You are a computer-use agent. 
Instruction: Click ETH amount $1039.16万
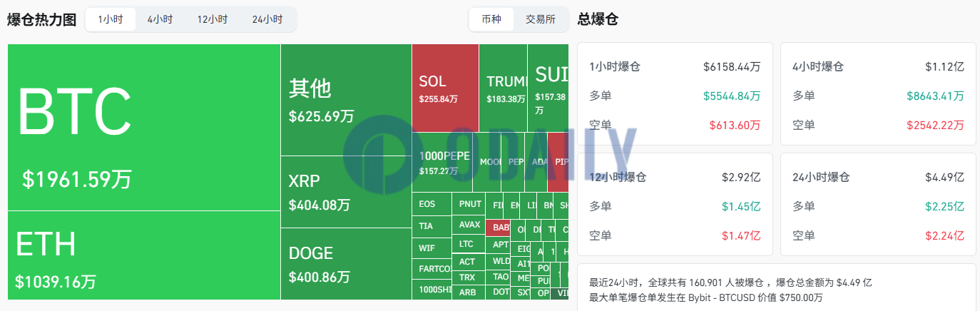pyautogui.click(x=56, y=281)
